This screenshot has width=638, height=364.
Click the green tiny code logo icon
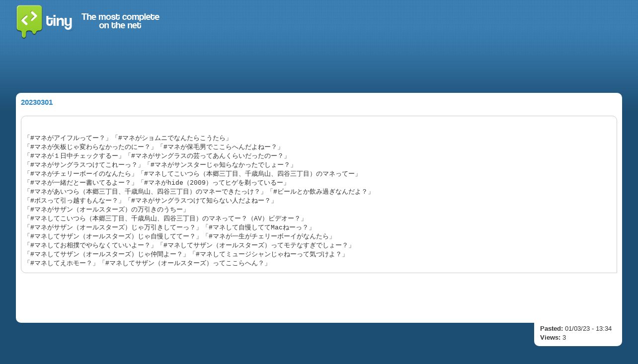(29, 21)
